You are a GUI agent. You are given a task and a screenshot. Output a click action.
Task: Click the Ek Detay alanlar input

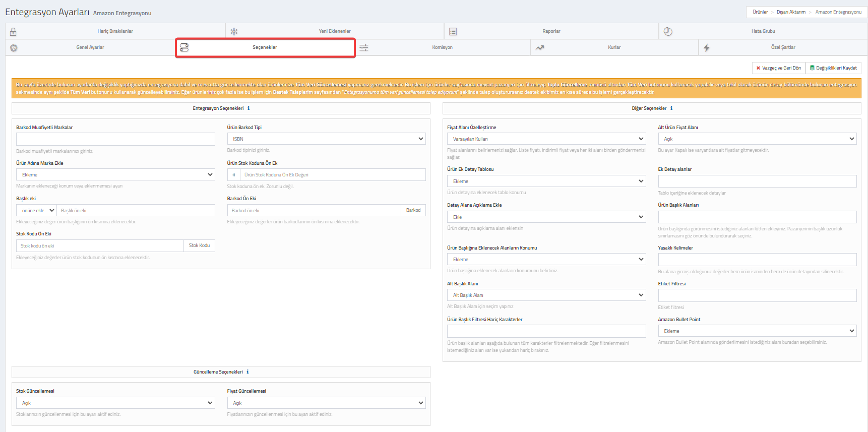tap(757, 181)
